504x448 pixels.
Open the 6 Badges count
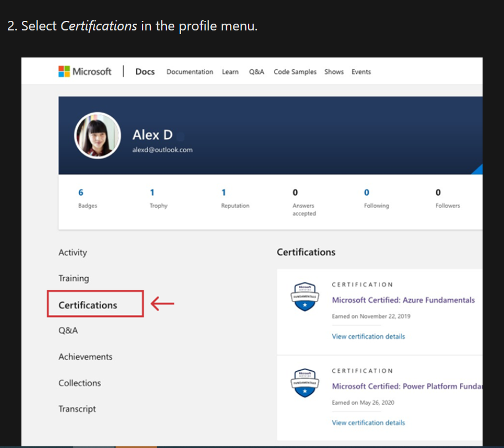(87, 198)
